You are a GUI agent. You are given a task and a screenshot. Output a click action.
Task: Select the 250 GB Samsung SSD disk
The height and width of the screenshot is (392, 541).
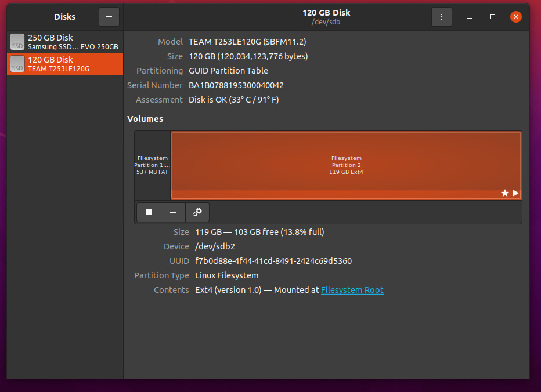click(x=65, y=42)
